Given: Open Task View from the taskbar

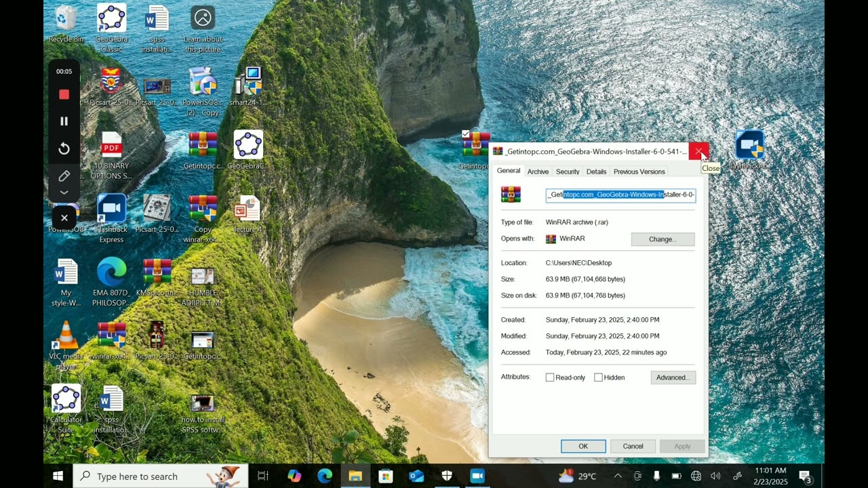Looking at the screenshot, I should 262,476.
